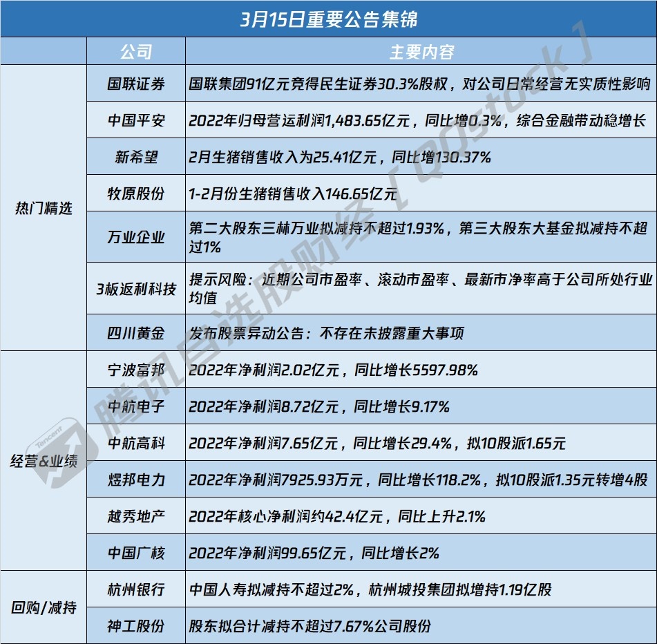Click company name 新希望
The width and height of the screenshot is (657, 644).
(x=136, y=157)
